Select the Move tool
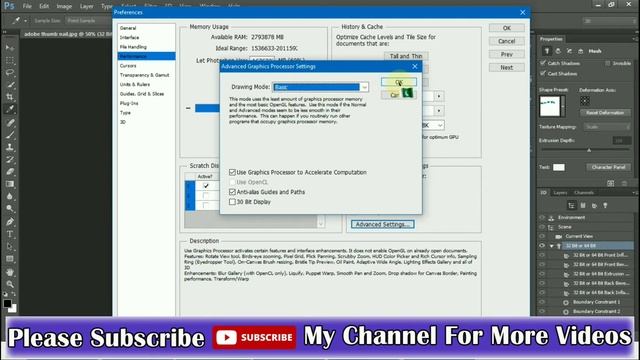This screenshot has width=640, height=360. 10,48
